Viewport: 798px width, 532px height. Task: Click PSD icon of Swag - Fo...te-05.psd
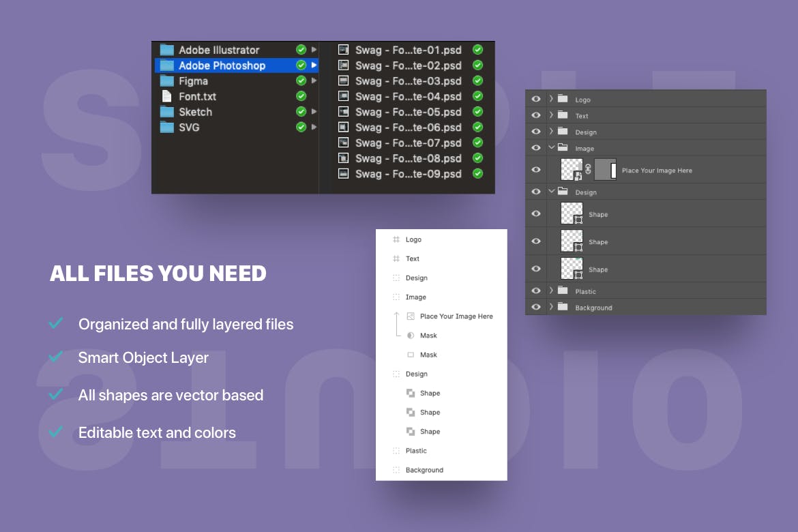pyautogui.click(x=344, y=111)
